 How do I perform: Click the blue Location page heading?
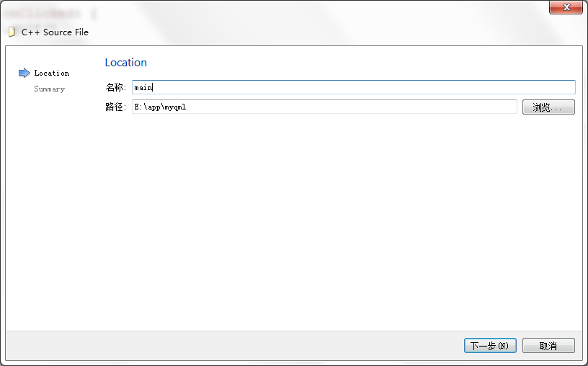[x=125, y=63]
